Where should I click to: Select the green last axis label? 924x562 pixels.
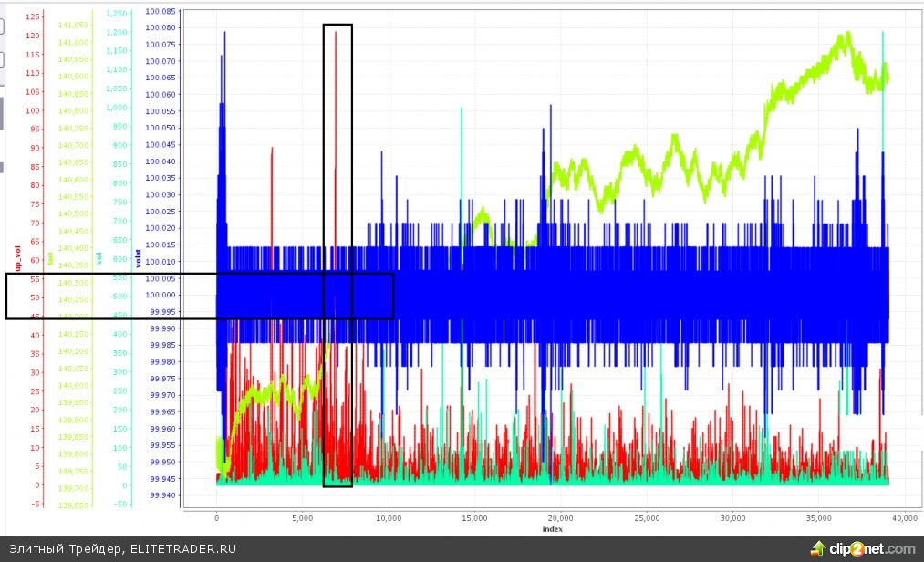51,258
